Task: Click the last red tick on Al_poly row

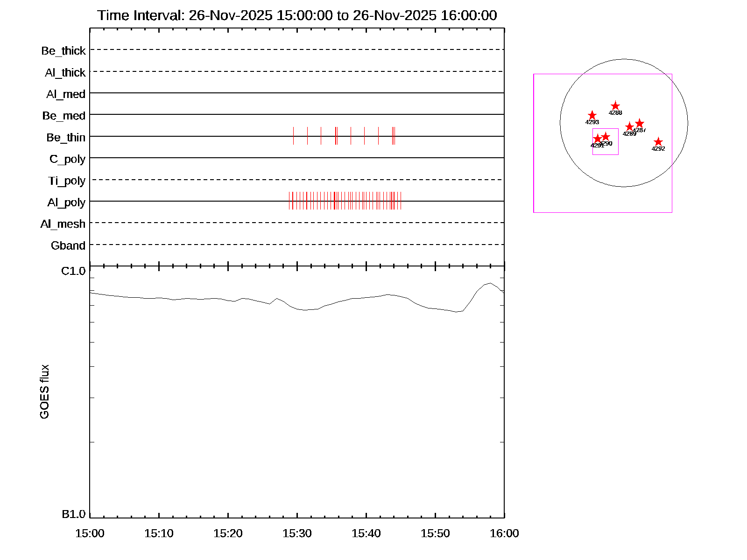Action: [x=401, y=201]
